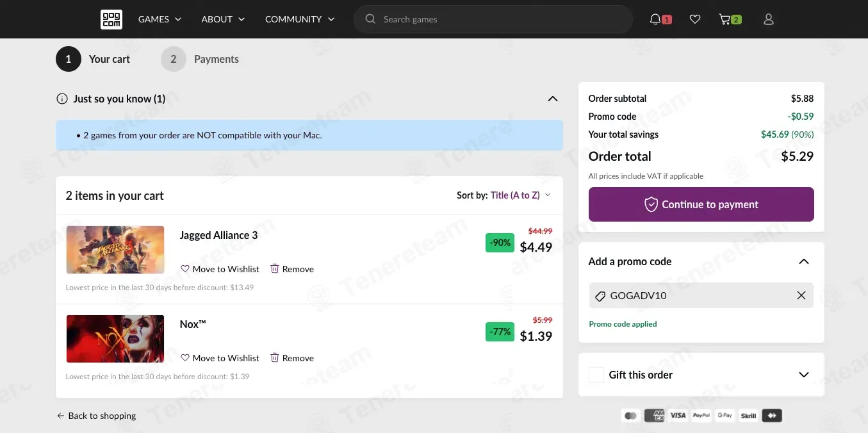
Task: Clear the GOGADV10 promo code with X
Action: coord(801,295)
